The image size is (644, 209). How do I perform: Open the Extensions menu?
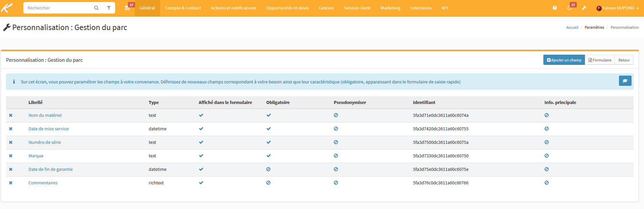pyautogui.click(x=421, y=8)
